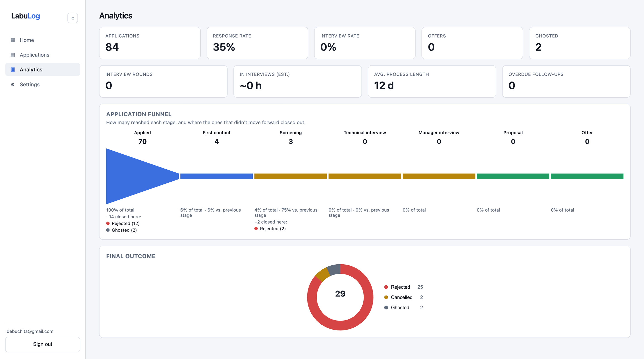Click the Rejected (2) entry under Screening
This screenshot has width=644, height=359.
tap(270, 229)
